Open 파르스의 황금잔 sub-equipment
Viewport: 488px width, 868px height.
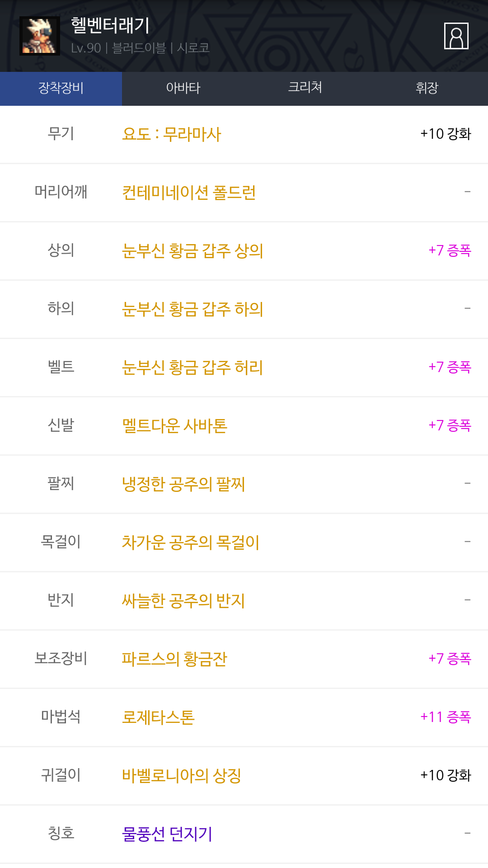tap(174, 659)
